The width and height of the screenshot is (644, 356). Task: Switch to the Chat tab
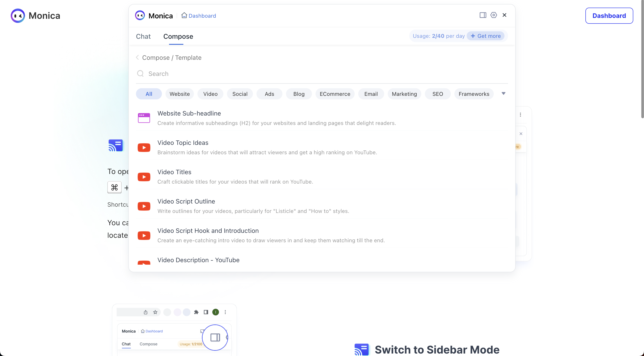click(143, 36)
